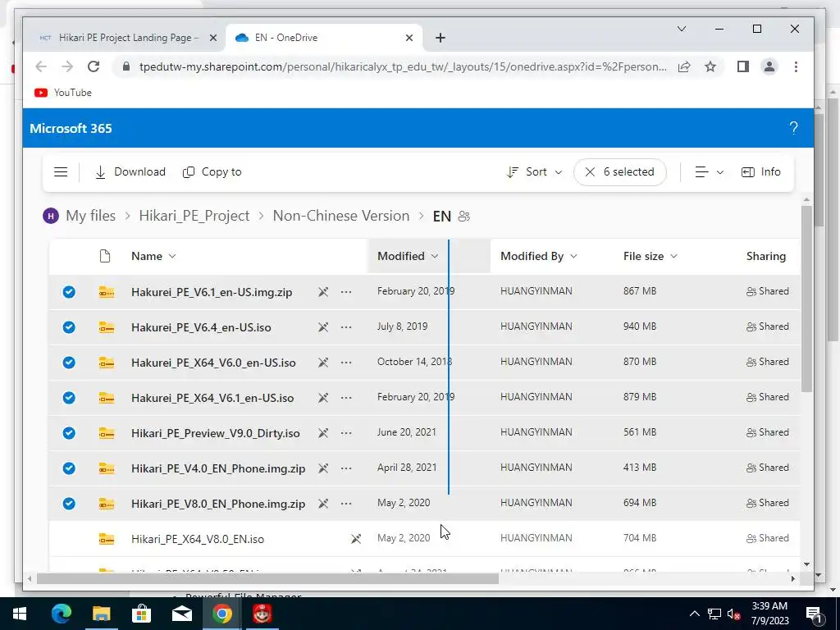
Task: Toggle the Chrome side panel
Action: tap(742, 66)
